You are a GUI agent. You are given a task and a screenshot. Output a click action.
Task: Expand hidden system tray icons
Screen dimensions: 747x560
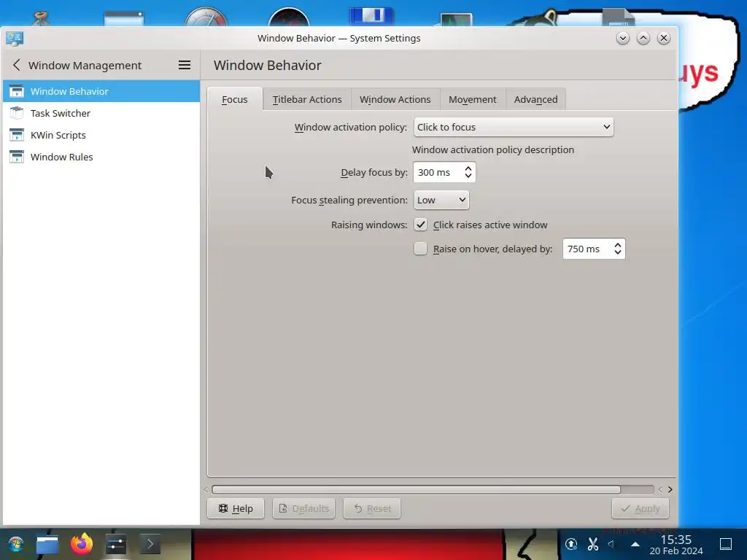point(635,544)
